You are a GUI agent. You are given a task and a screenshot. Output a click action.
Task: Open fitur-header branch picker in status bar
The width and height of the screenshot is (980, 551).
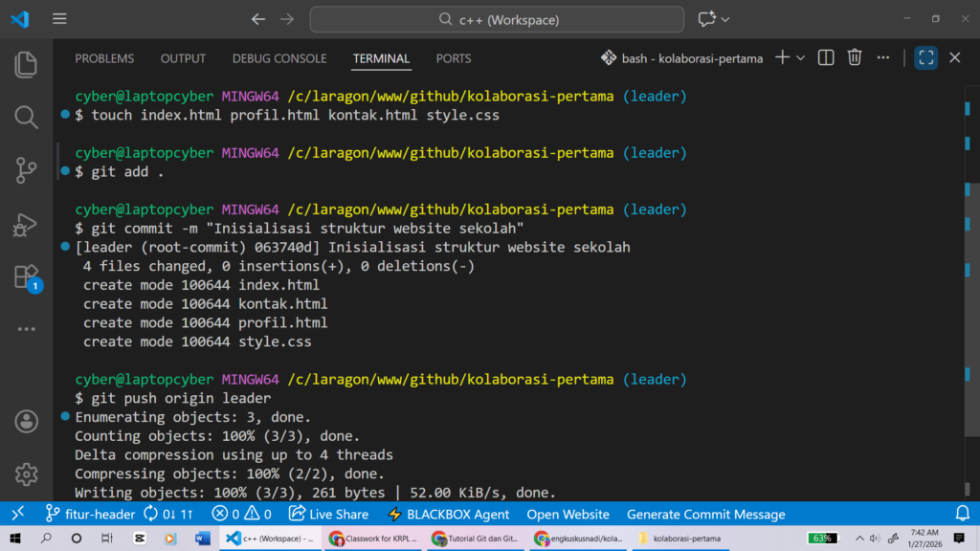pos(91,514)
